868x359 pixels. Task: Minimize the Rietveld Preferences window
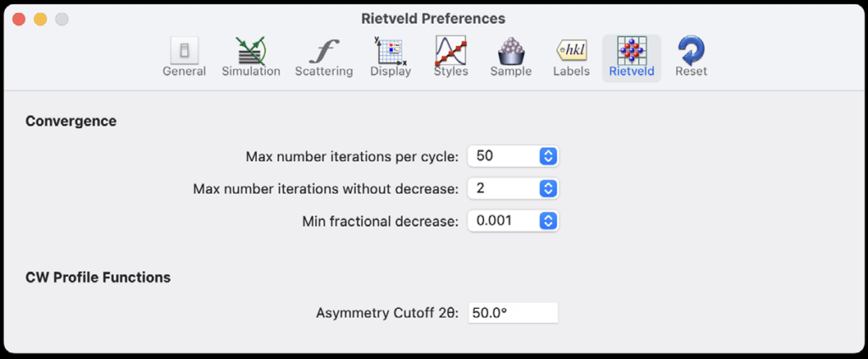[x=40, y=19]
